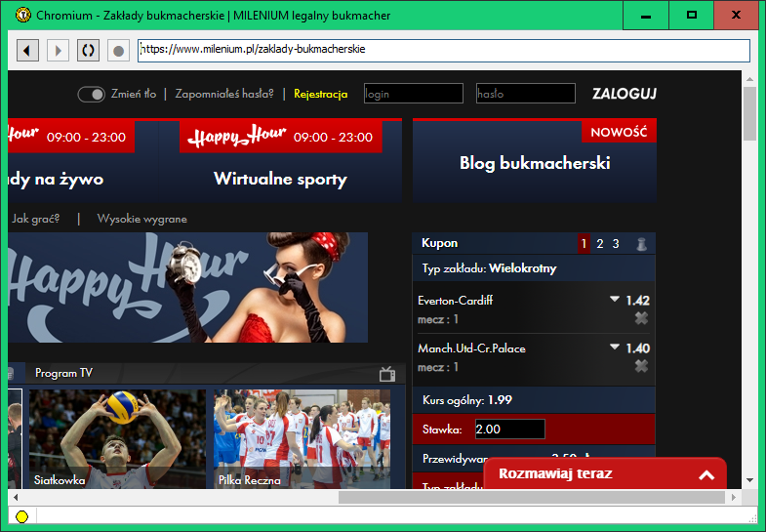The image size is (766, 532).
Task: Open the Siatkowka volleyball thumbnail
Action: pyautogui.click(x=117, y=438)
